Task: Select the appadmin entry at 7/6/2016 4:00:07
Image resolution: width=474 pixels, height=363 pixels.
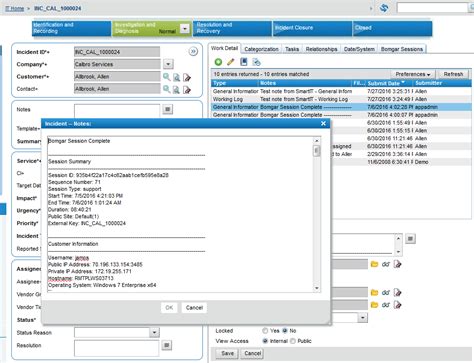Action: (341, 115)
